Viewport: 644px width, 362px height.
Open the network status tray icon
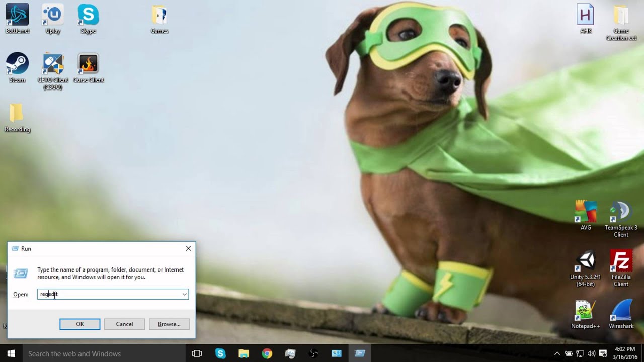580,353
